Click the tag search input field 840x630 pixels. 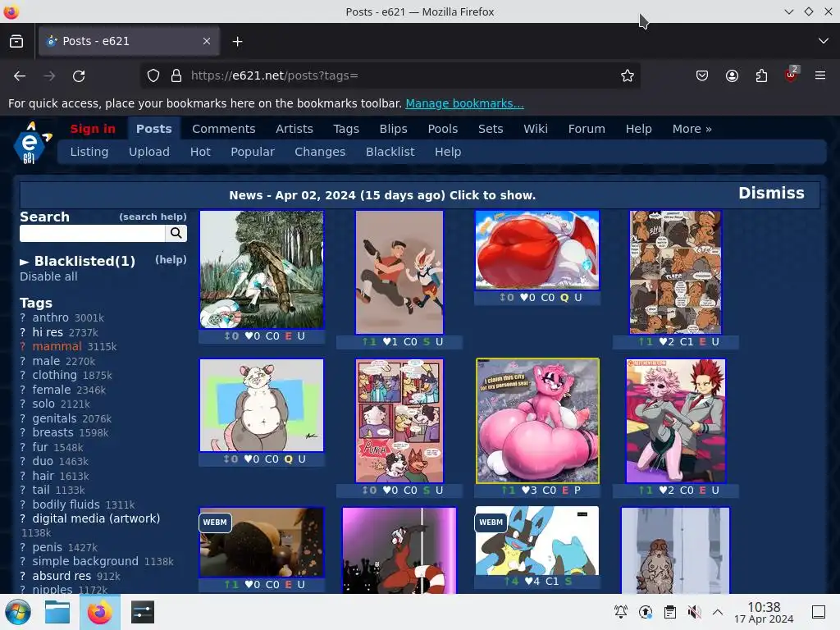[x=92, y=233]
